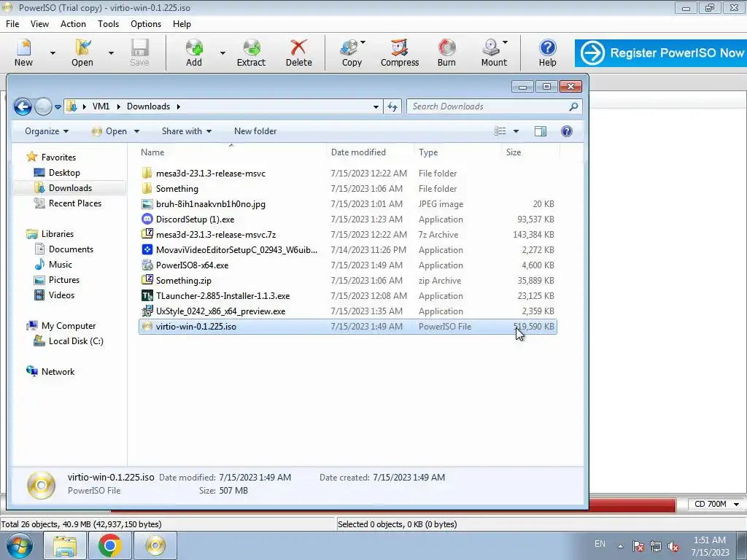Sort by the Date modified column header
The height and width of the screenshot is (560, 747).
pyautogui.click(x=358, y=152)
